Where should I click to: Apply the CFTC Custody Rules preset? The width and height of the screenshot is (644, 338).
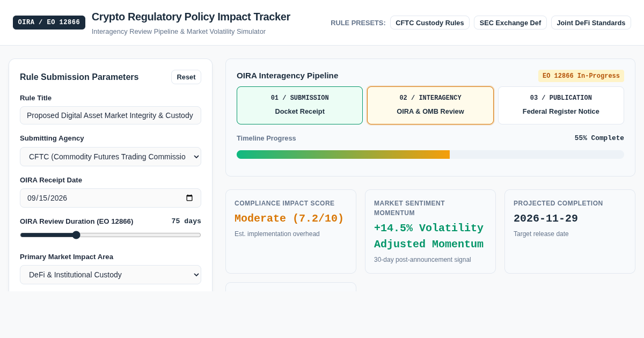pos(430,23)
